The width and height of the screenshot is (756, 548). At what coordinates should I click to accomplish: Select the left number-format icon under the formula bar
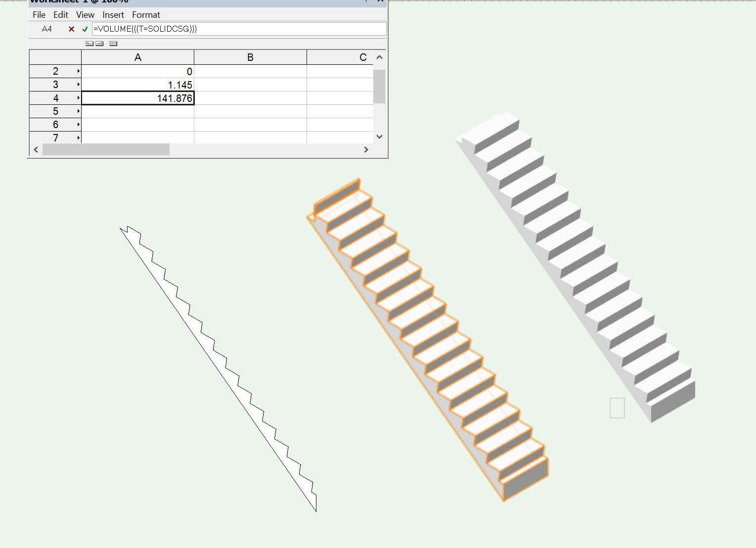point(89,44)
